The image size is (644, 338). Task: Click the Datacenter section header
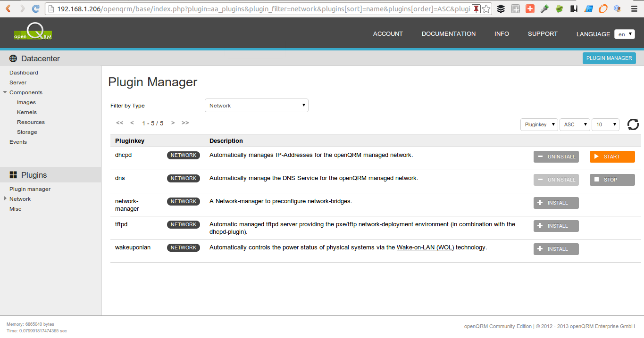[41, 58]
